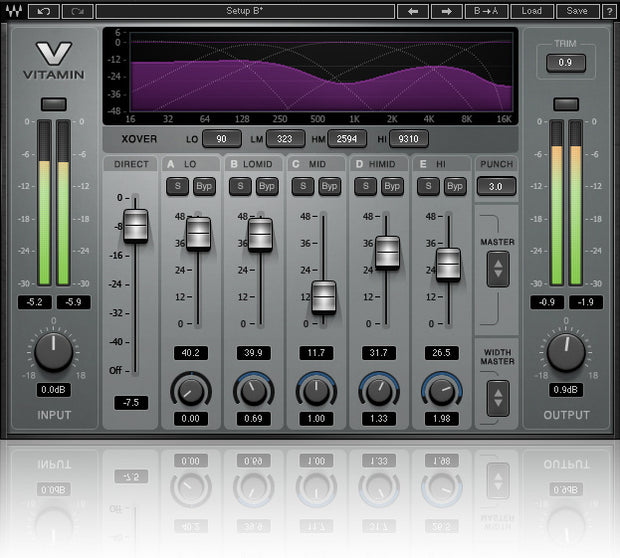Click the B LOMID width knob
Screen dimensions: 620x558
pos(253,392)
